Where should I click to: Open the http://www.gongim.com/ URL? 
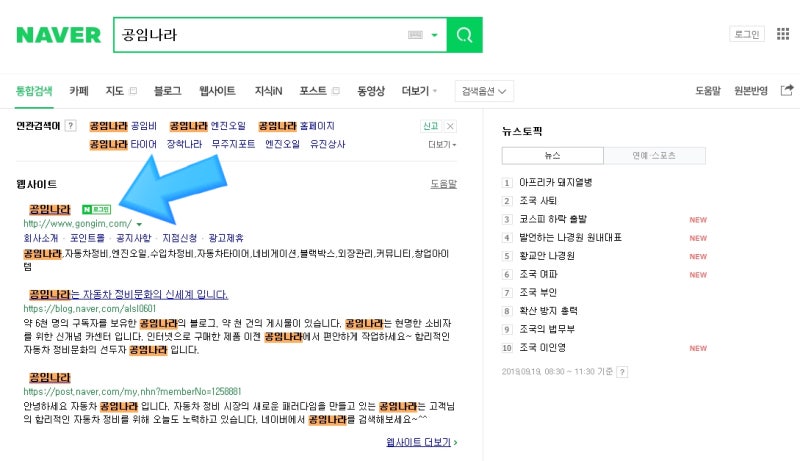(x=78, y=224)
